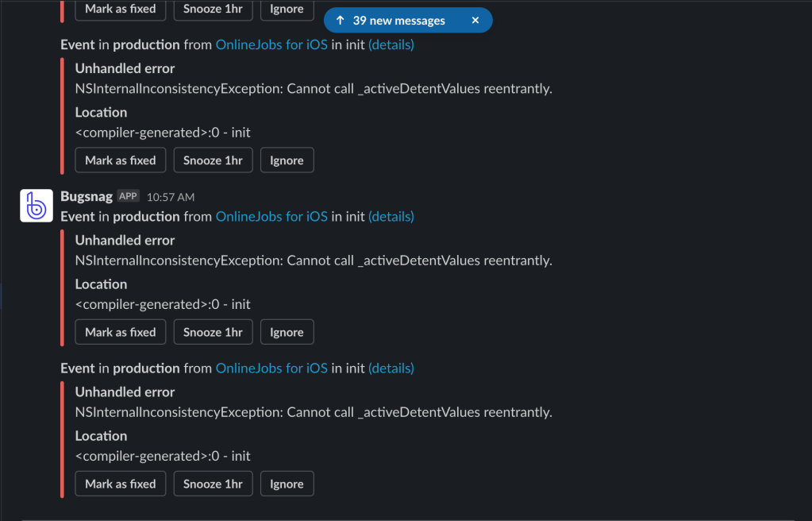Screen dimensions: 812x521
Task: Dismiss the 39 new messages banner
Action: (475, 21)
